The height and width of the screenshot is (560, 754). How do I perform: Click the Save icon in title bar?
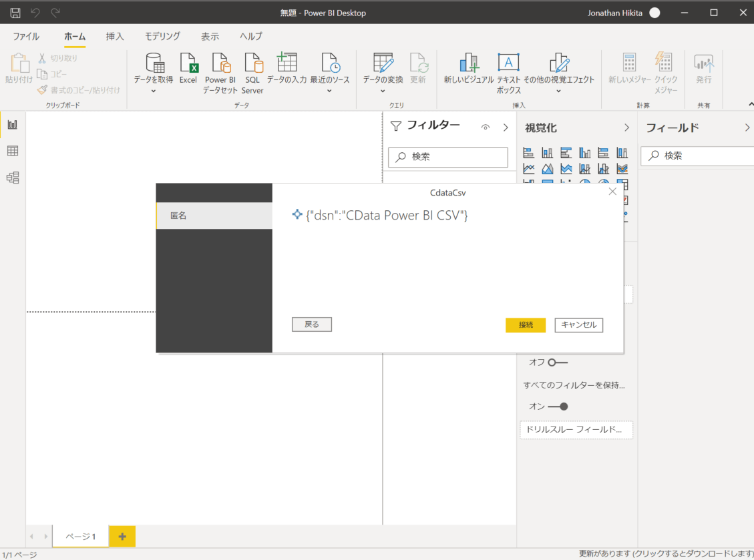pos(15,13)
